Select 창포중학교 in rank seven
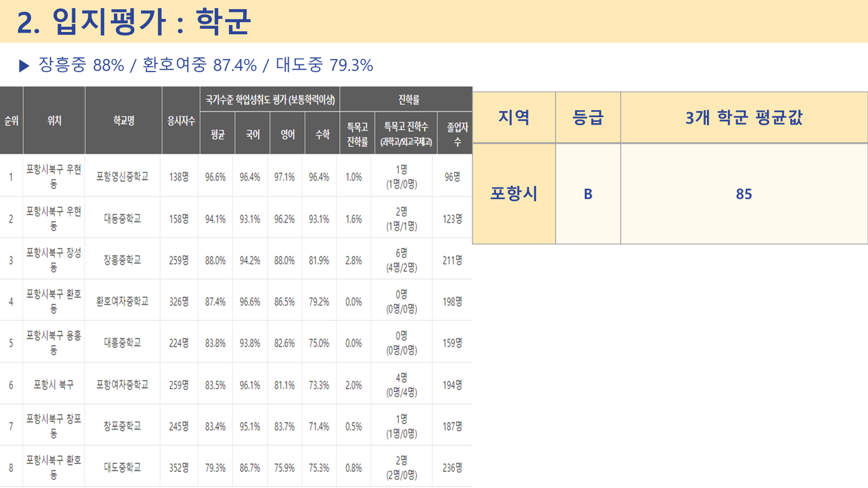 122,426
